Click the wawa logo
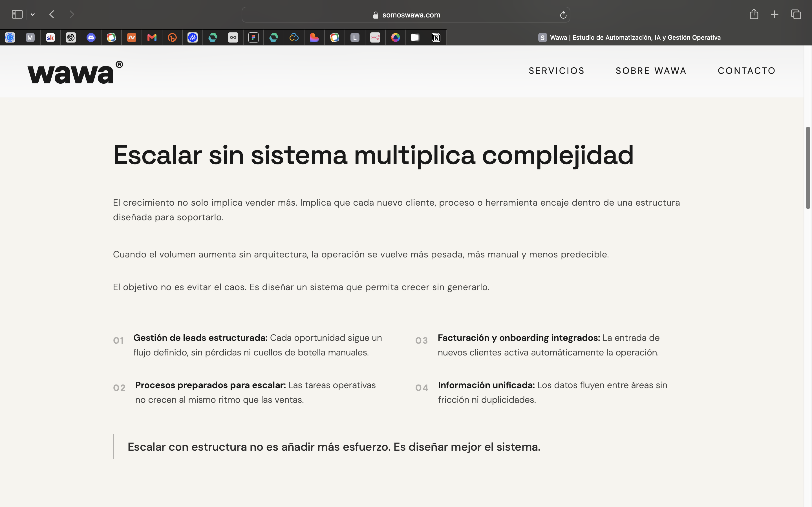812x507 pixels. (x=75, y=72)
